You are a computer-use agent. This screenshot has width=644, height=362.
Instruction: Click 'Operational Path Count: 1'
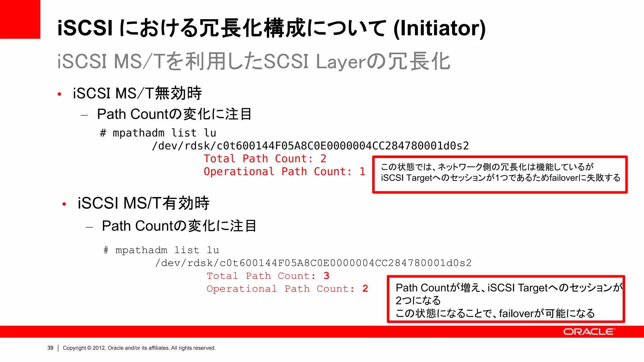pyautogui.click(x=285, y=172)
